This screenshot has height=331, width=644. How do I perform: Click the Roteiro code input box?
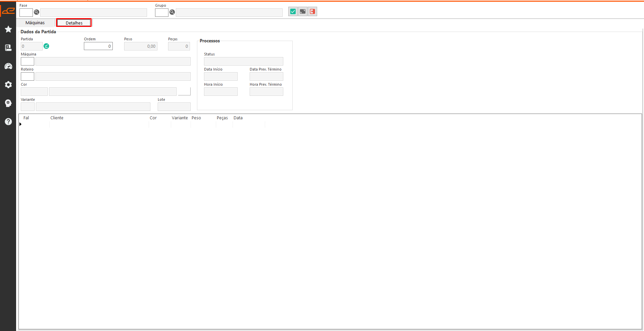[x=28, y=77]
